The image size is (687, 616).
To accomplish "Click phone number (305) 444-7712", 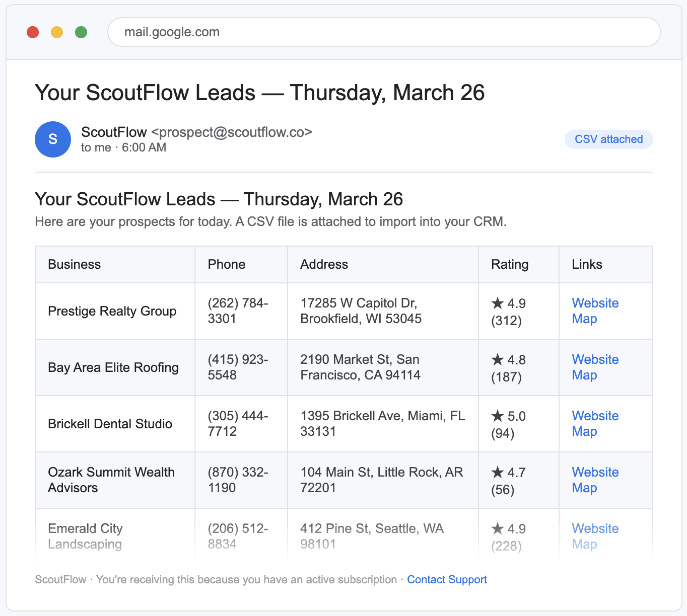I will [x=238, y=424].
